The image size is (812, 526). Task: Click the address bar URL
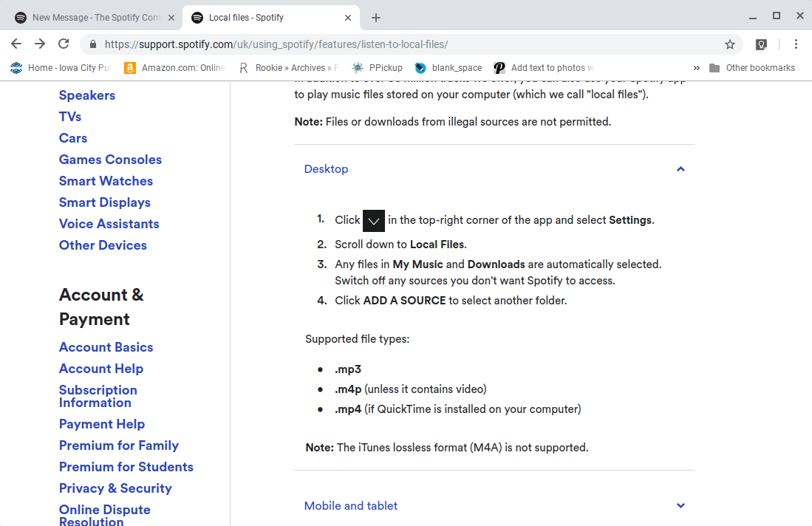pyautogui.click(x=276, y=44)
